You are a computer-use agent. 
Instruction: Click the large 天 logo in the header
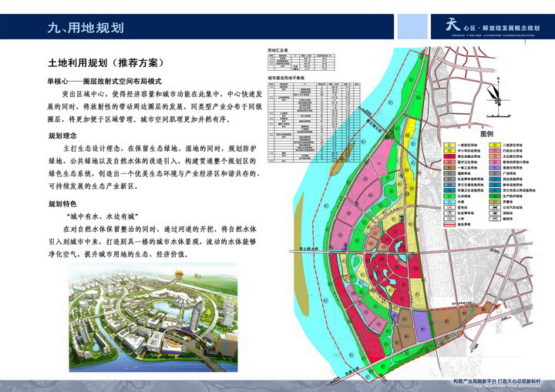pyautogui.click(x=452, y=25)
